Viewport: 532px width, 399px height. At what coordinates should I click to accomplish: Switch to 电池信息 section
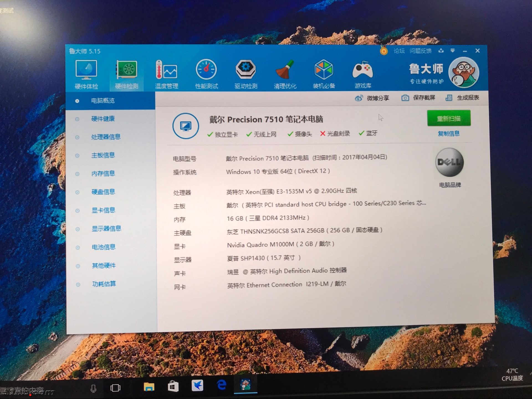click(x=104, y=247)
